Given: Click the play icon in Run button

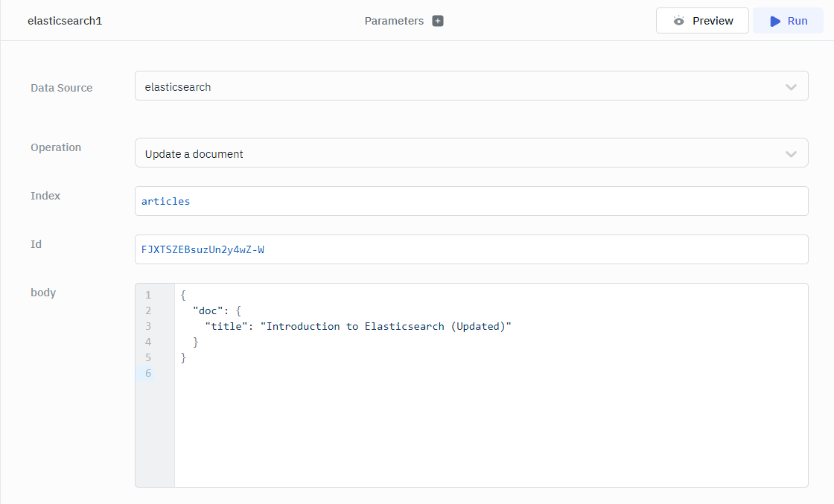Looking at the screenshot, I should pyautogui.click(x=775, y=21).
